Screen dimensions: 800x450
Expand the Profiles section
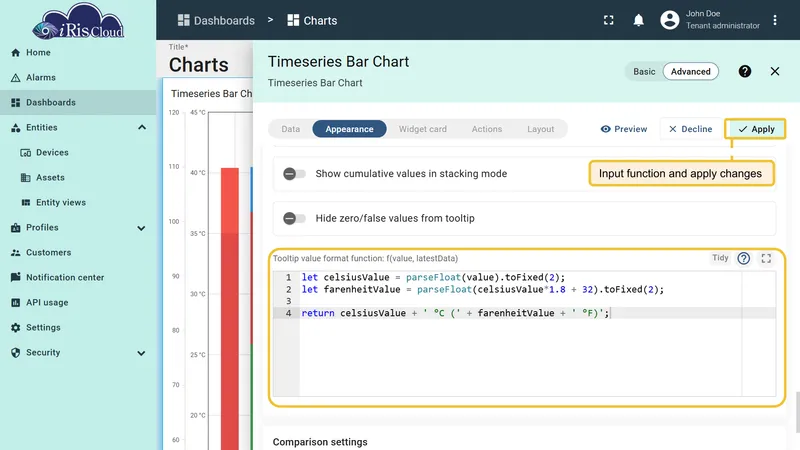141,228
